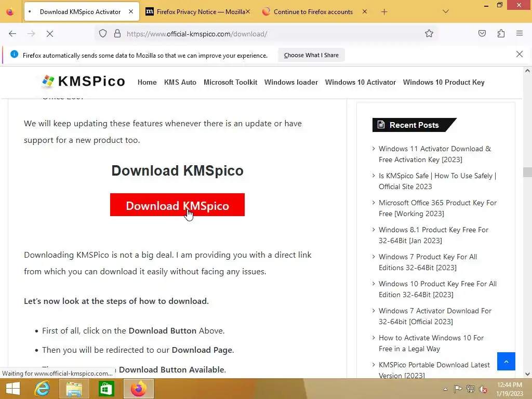
Task: Close the Continue to Firefox accounts tab
Action: point(364,11)
